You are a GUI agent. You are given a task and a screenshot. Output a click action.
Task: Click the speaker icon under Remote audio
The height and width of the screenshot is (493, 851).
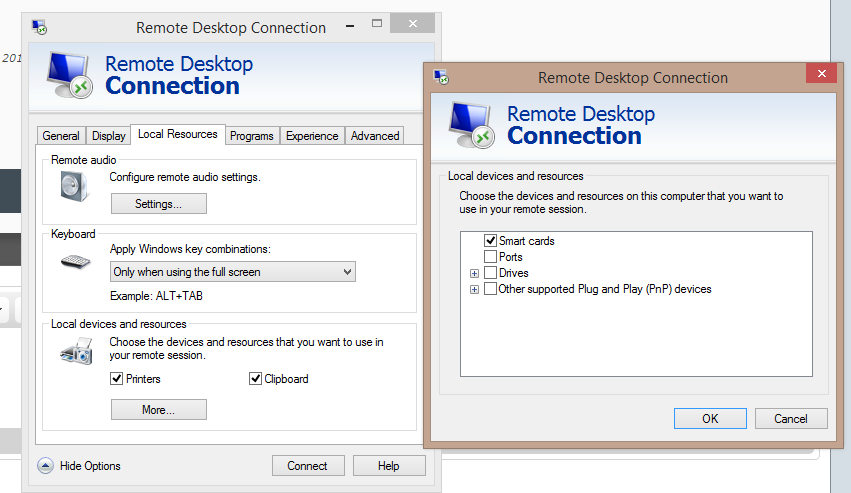[x=74, y=186]
